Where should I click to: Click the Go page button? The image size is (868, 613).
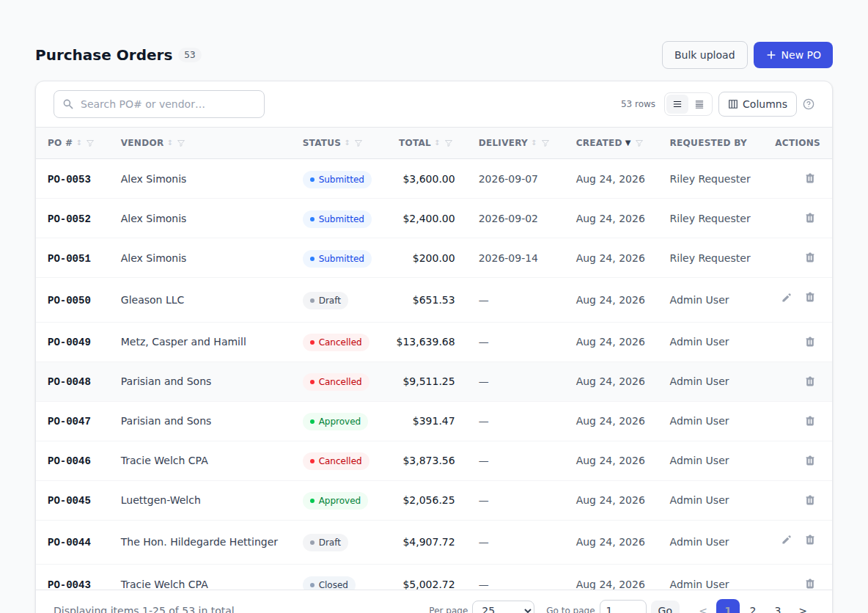[x=665, y=607]
